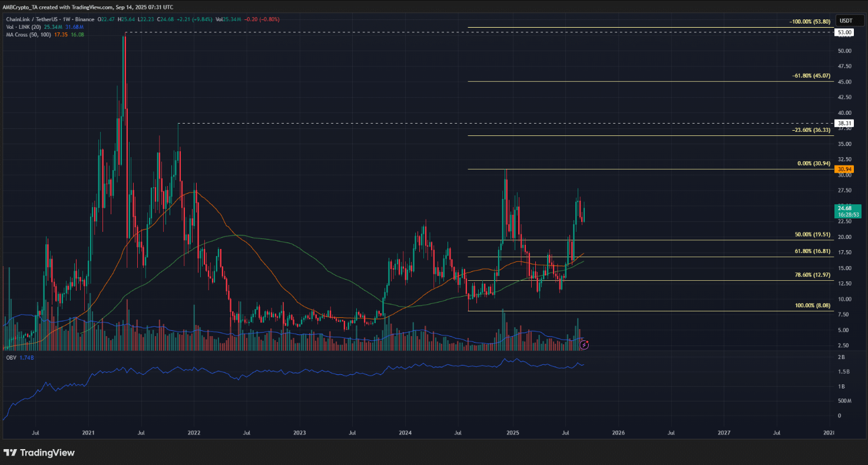Screen dimensions: 868x465
Task: Open the USDT currency selector
Action: pyautogui.click(x=845, y=19)
